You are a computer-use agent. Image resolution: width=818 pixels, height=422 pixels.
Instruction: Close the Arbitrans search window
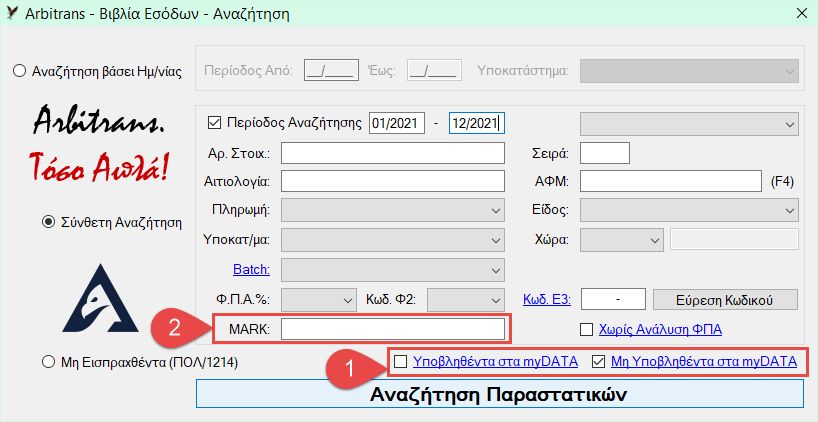click(x=801, y=14)
